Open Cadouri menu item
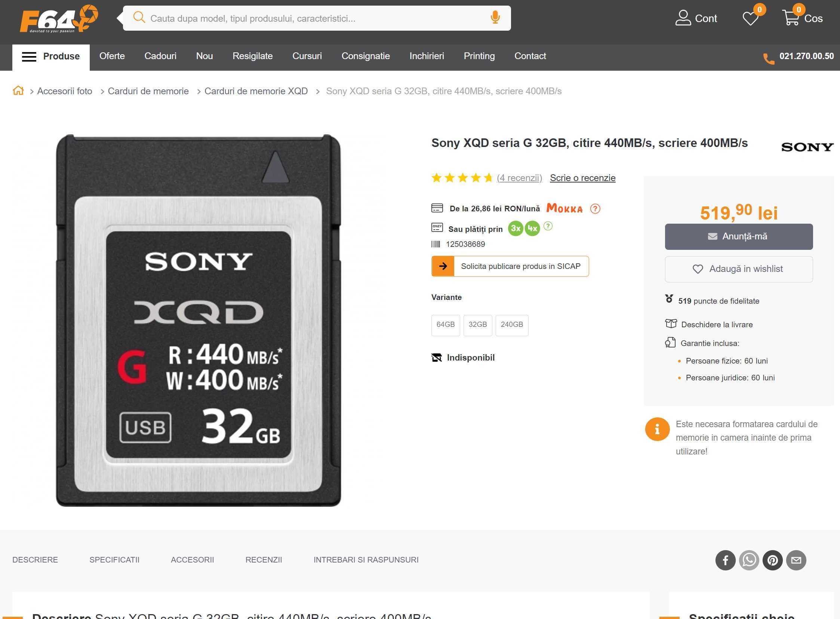This screenshot has height=619, width=840. pos(160,56)
